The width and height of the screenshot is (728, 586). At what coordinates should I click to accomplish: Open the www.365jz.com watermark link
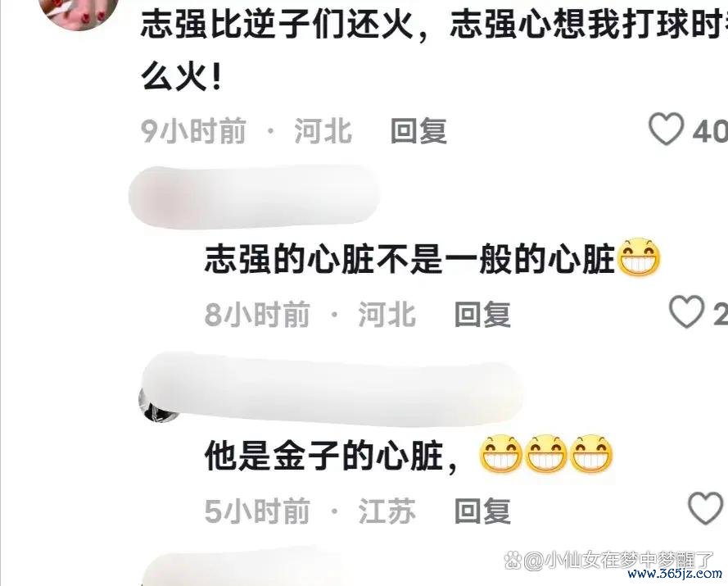(675, 574)
